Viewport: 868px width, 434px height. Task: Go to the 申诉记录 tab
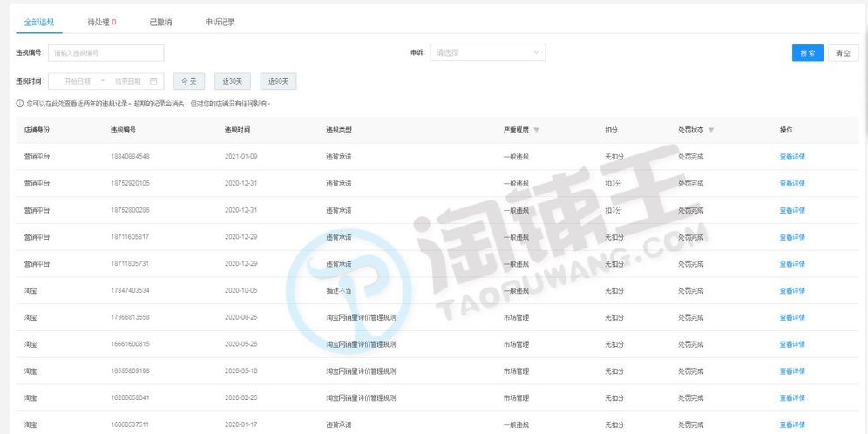coord(220,22)
